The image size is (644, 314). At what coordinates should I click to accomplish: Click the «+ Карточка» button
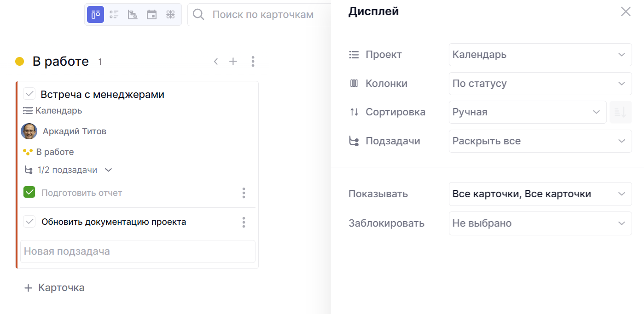[54, 288]
